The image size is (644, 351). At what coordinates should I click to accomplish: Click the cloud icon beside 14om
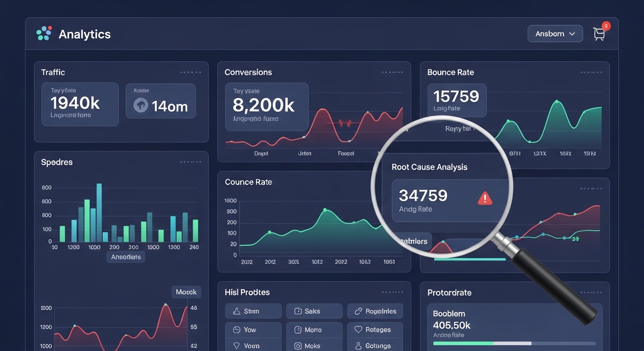[140, 106]
